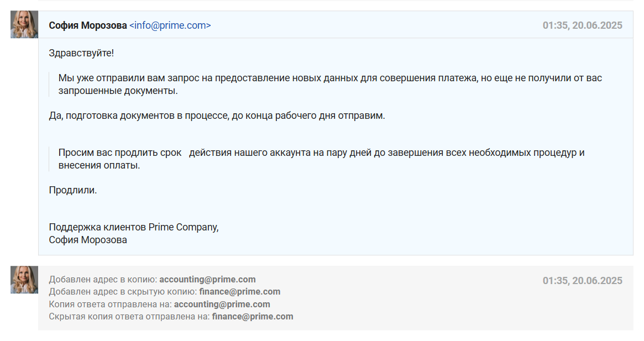This screenshot has height=341, width=644.
Task: Click the message header timestamp 01:35, 20.06.2025
Action: click(x=582, y=25)
